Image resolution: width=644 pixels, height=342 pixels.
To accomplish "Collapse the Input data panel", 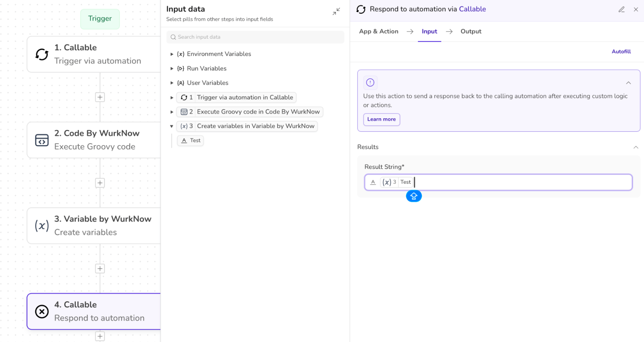I will point(336,12).
